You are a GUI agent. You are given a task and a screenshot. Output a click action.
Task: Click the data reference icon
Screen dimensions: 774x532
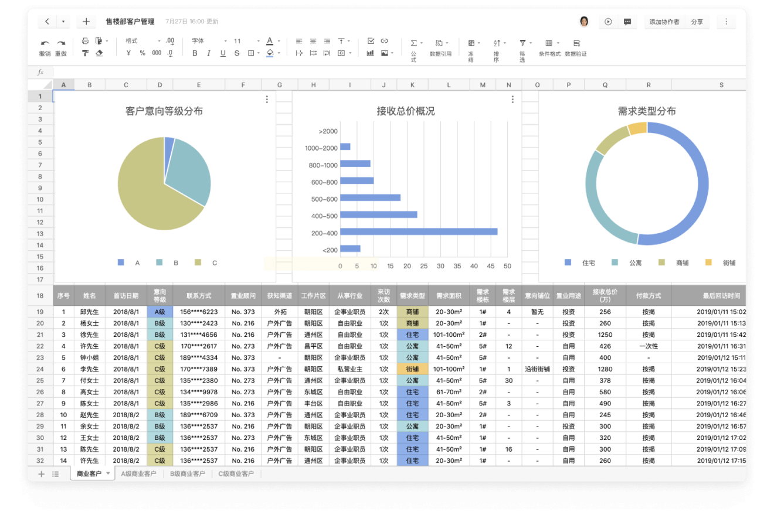click(439, 43)
